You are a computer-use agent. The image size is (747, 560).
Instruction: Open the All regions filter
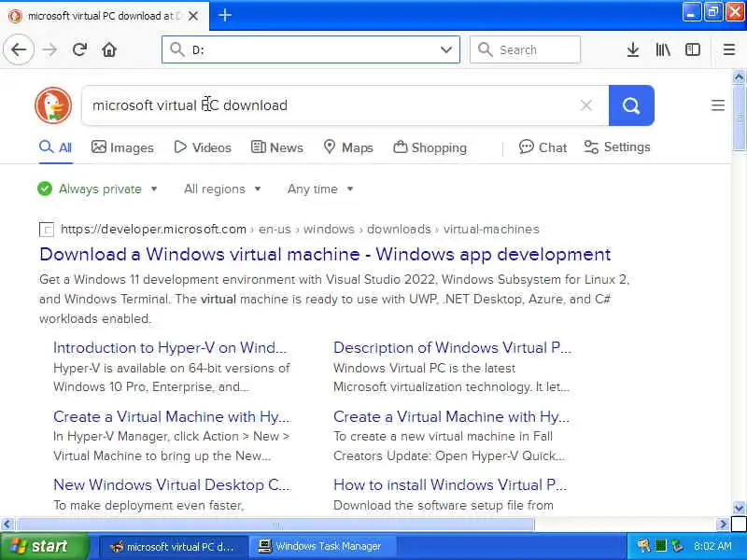[222, 189]
